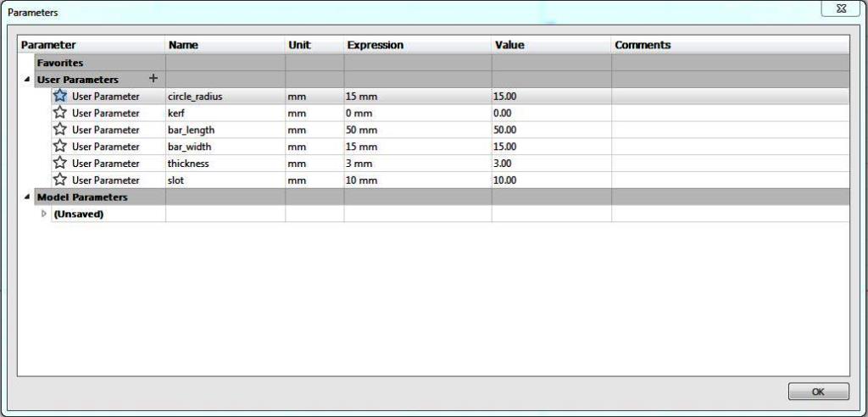The image size is (868, 417).
Task: Toggle favorite star for bar_length parameter
Action: point(60,129)
